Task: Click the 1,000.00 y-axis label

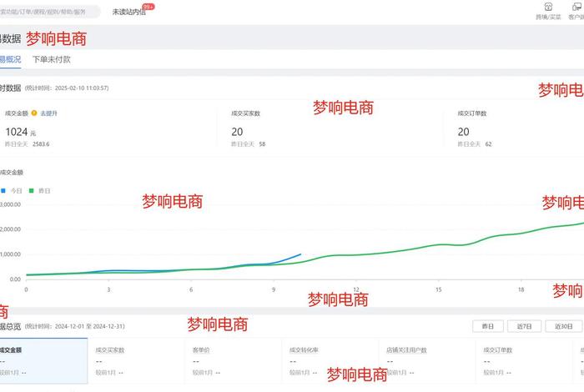Action: point(10,254)
